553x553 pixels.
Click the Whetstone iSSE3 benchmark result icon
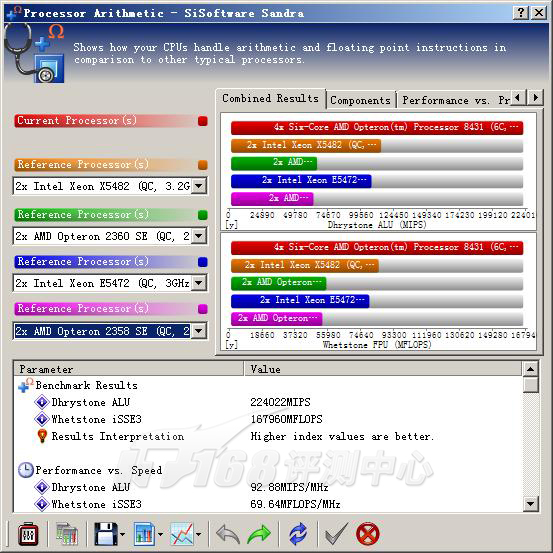[42, 419]
